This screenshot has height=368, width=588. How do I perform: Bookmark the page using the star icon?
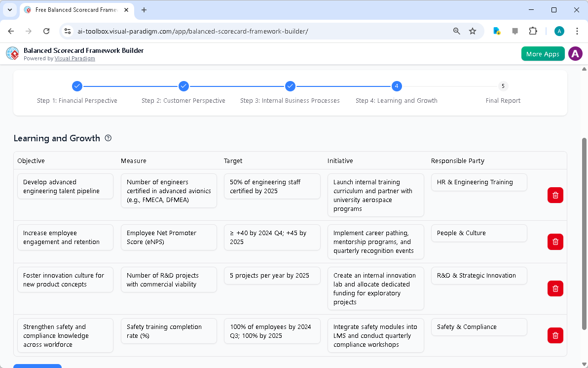pyautogui.click(x=473, y=31)
